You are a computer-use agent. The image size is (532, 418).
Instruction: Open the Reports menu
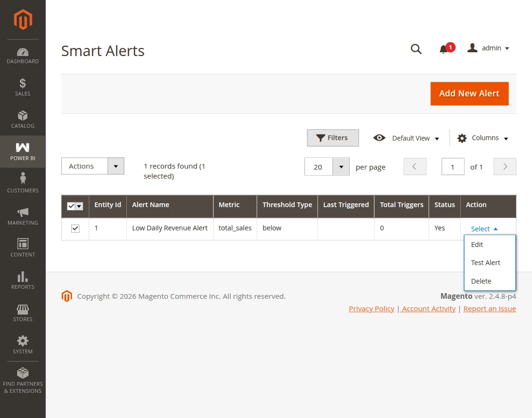[x=23, y=280]
